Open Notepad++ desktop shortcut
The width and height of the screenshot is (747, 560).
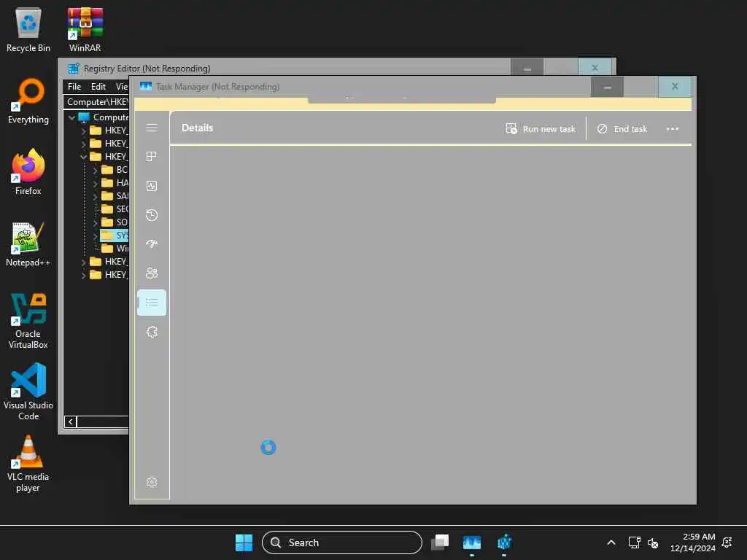[28, 244]
